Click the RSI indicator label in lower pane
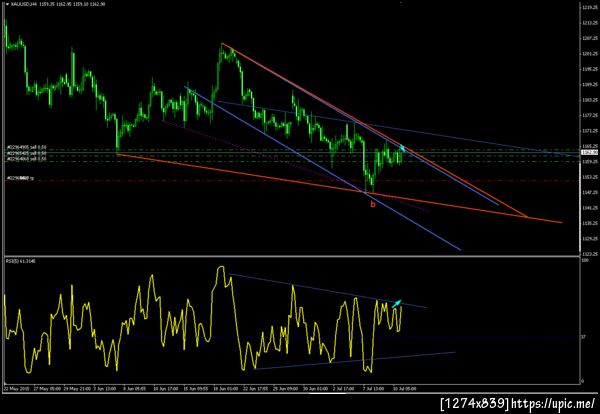This screenshot has width=600, height=414. (x=21, y=261)
